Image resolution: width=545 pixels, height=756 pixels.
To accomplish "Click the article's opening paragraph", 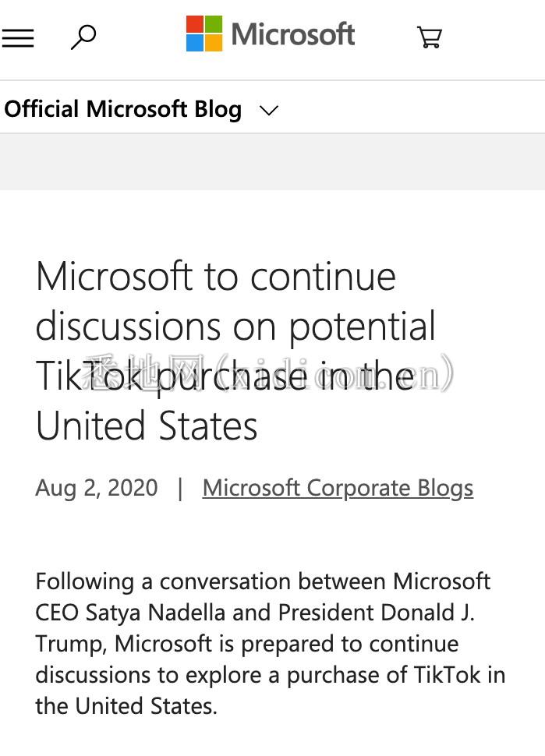I will pos(270,644).
